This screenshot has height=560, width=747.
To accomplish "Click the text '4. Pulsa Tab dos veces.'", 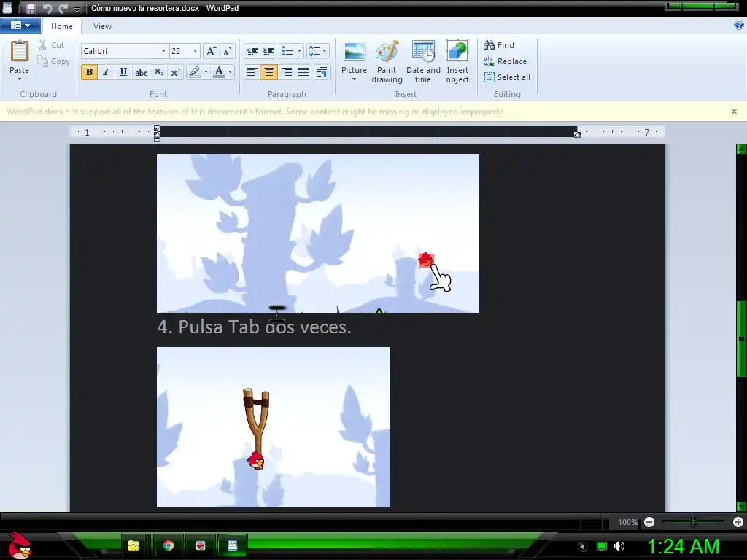I will [254, 327].
